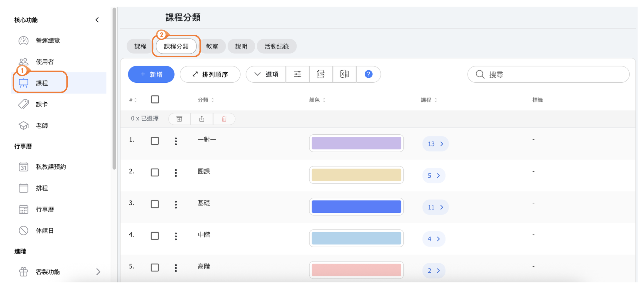This screenshot has height=290, width=644.
Task: Click the archive icon in selection bar
Action: tap(179, 119)
